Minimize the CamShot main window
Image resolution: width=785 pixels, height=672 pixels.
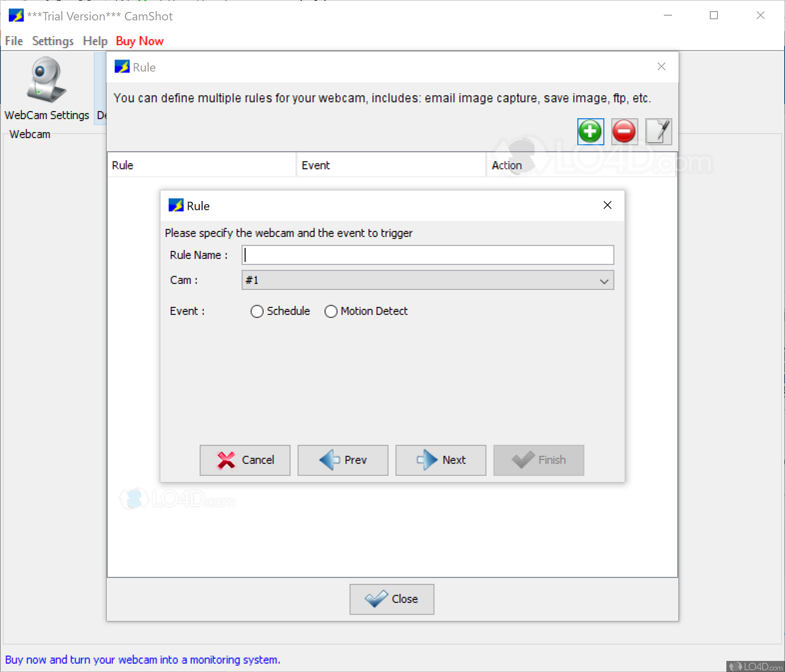668,16
